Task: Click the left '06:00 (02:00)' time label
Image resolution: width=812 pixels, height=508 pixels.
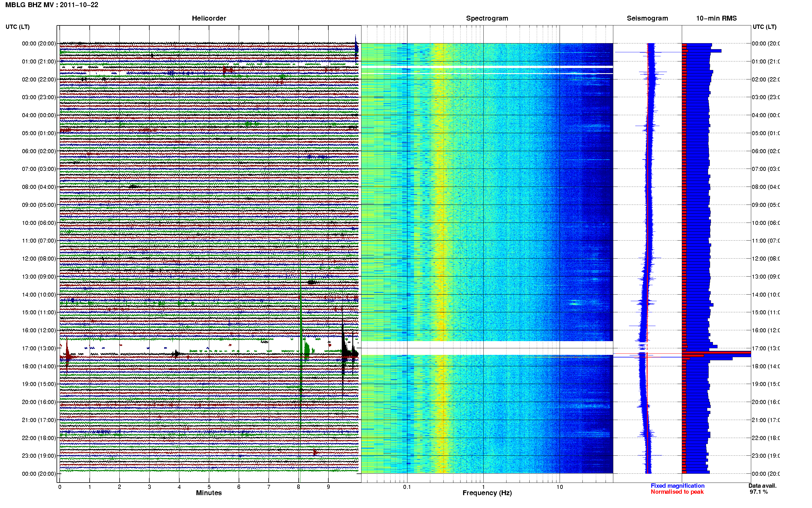Action: coord(39,151)
